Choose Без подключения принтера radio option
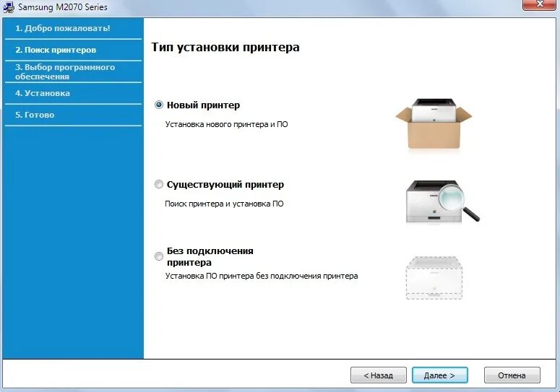Image resolution: width=560 pixels, height=392 pixels. click(x=158, y=256)
